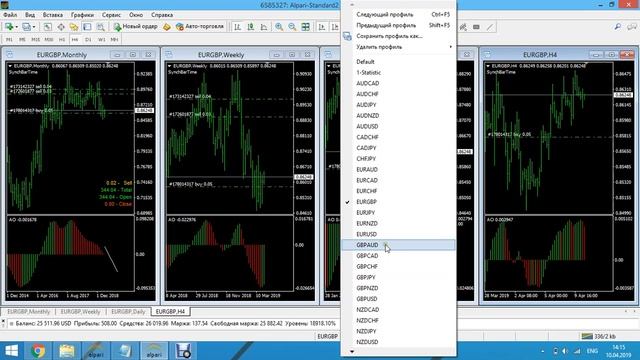Click the search magnifier icon top right
Image resolution: width=640 pixels, height=360 pixels.
(618, 27)
